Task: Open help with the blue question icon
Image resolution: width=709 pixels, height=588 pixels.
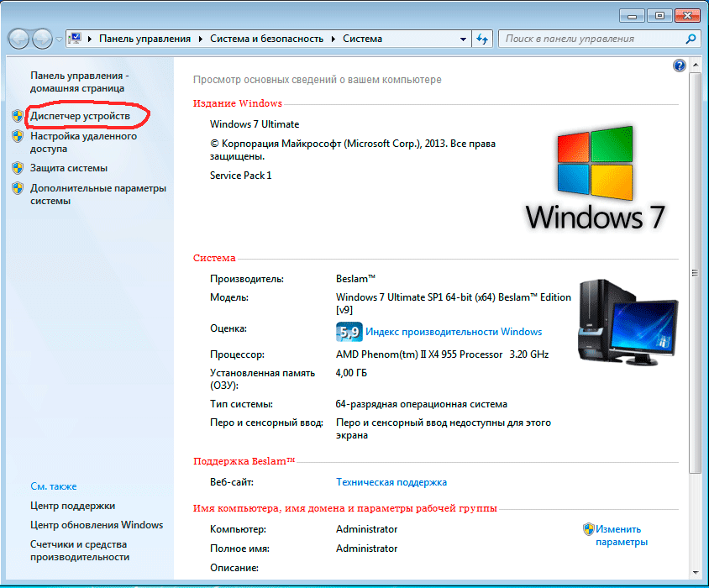Action: pos(679,66)
